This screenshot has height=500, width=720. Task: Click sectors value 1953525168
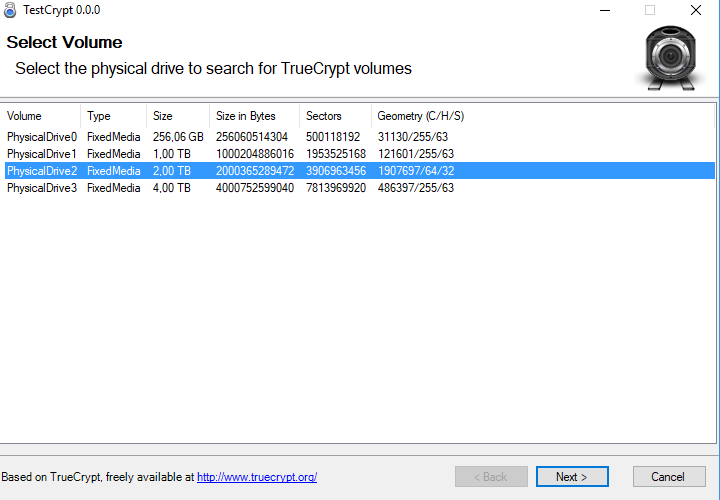tap(336, 154)
